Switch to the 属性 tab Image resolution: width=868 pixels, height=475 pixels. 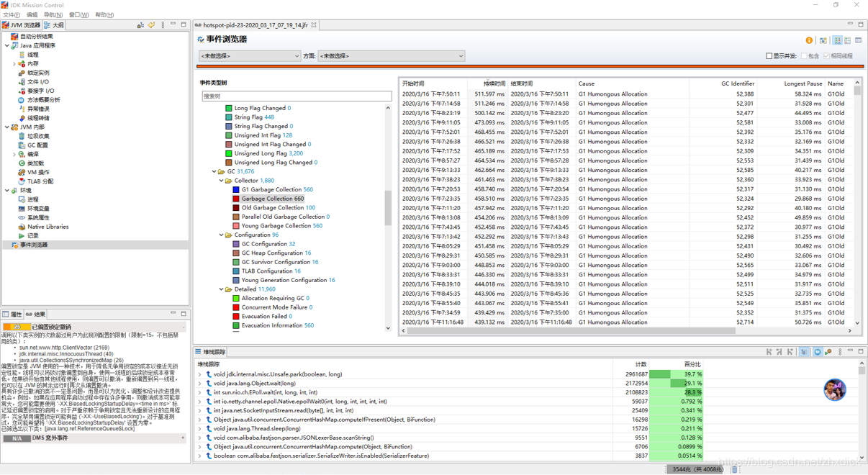click(x=12, y=315)
